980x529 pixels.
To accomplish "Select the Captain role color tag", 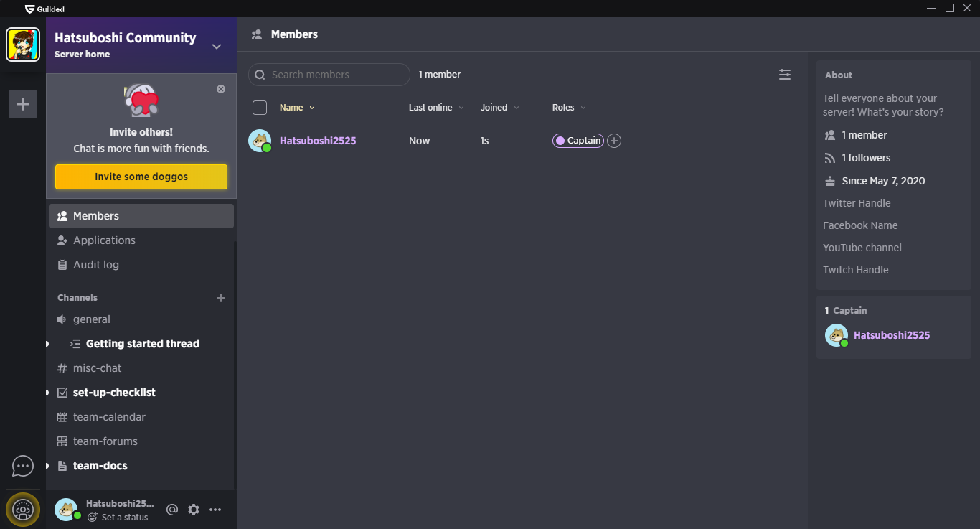I will [578, 141].
